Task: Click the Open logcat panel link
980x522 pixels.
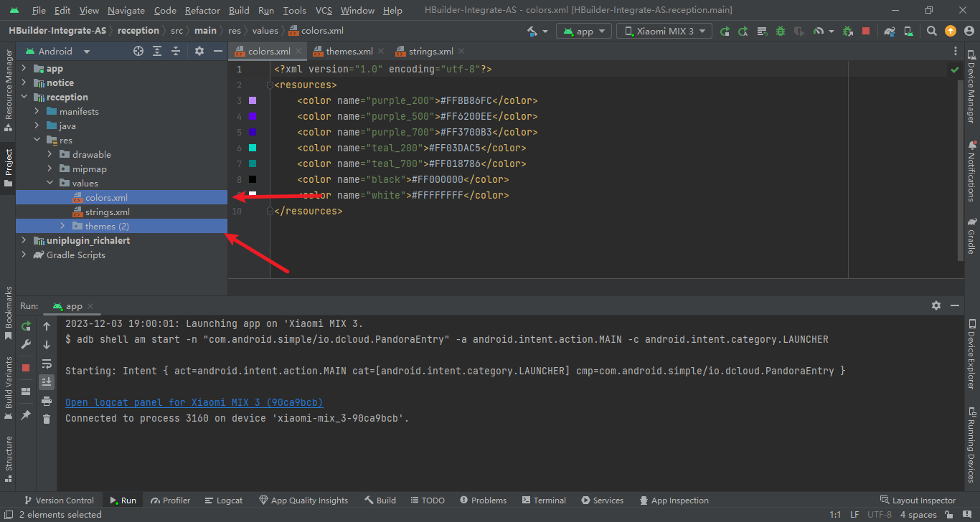Action: point(194,402)
